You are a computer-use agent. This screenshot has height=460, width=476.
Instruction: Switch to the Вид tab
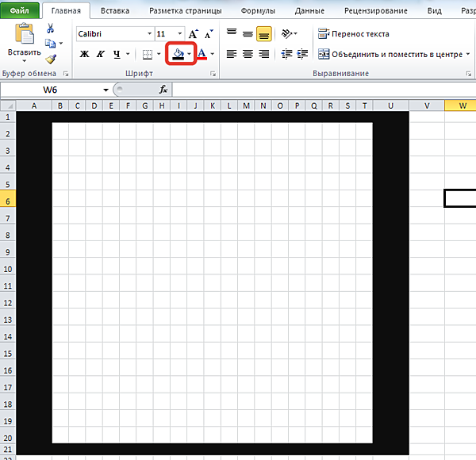coord(435,11)
